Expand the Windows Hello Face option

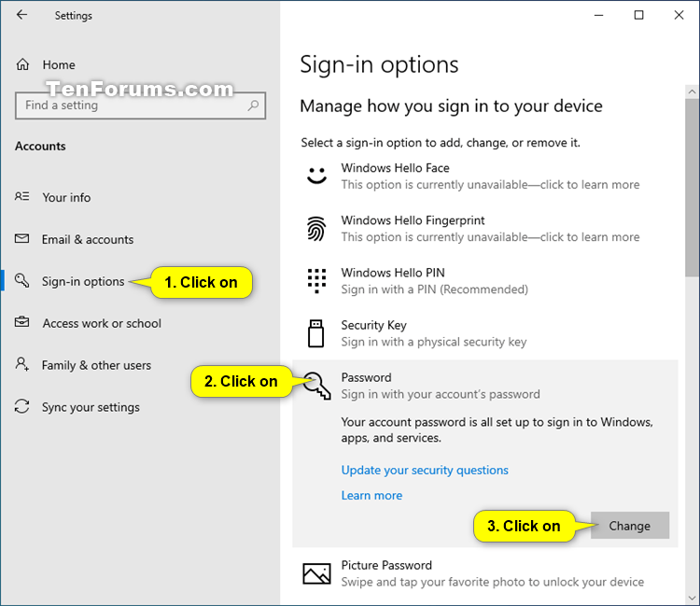484,176
